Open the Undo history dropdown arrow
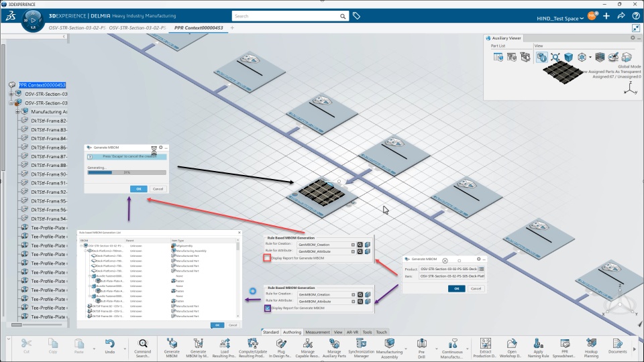This screenshot has height=362, width=644. (x=125, y=349)
